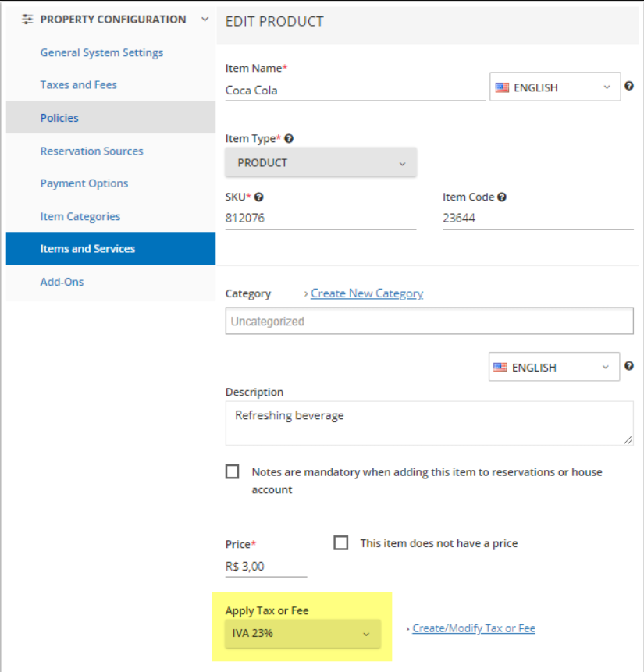
Task: Open the Item Type PRODUCT dropdown
Action: (x=320, y=163)
